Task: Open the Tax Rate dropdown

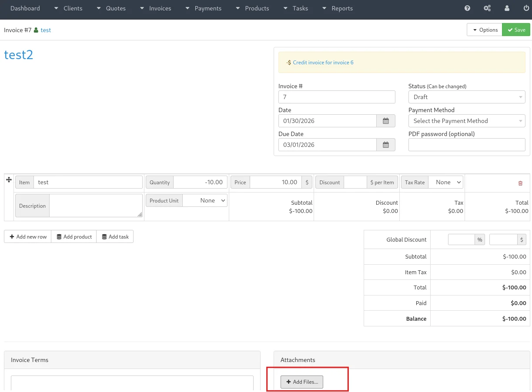Action: click(446, 182)
